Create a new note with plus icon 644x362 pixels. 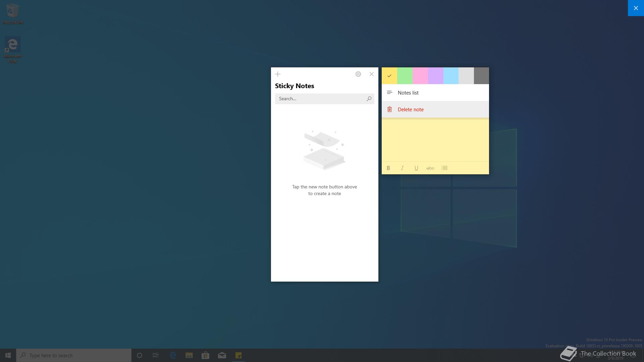tap(278, 74)
